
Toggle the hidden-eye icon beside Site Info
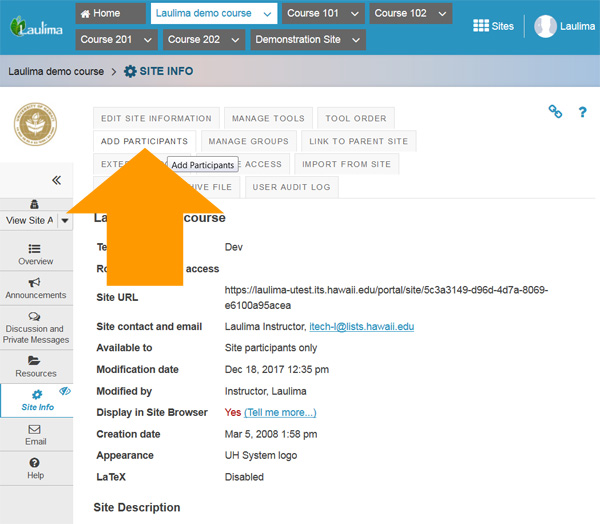tap(65, 391)
